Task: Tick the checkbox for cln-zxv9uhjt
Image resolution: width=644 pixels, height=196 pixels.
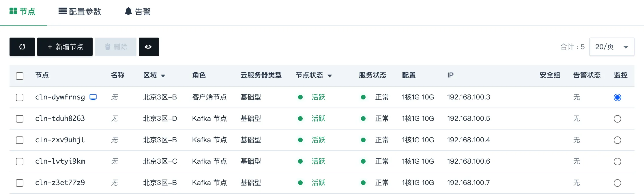Action: point(20,140)
